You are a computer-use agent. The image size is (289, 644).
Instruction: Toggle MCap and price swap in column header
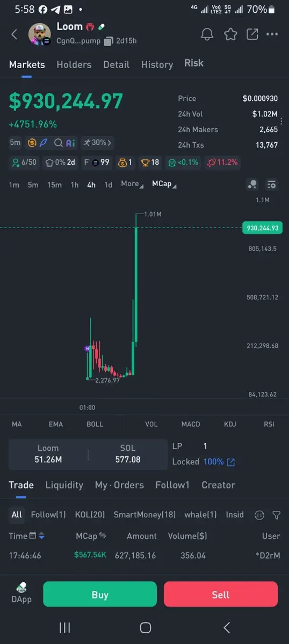pyautogui.click(x=103, y=536)
